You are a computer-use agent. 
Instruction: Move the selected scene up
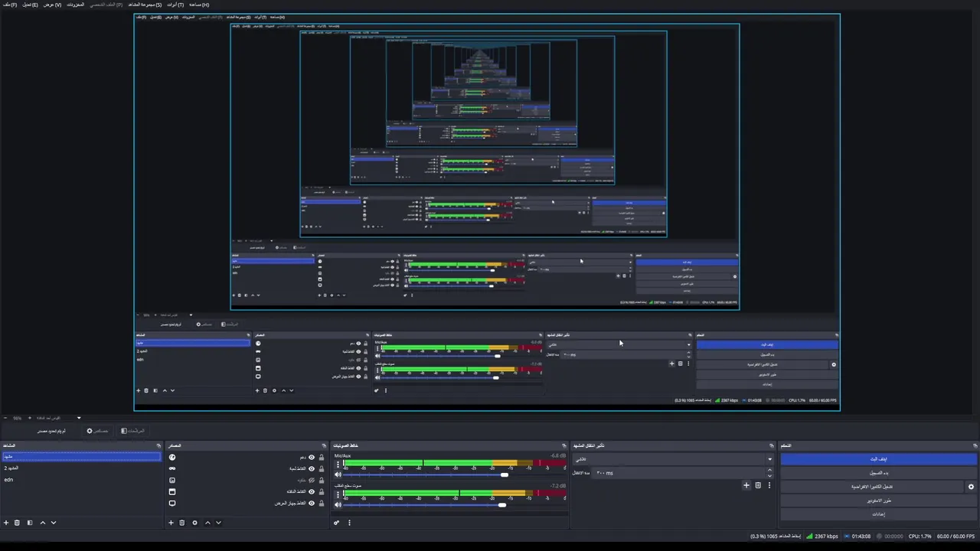43,523
